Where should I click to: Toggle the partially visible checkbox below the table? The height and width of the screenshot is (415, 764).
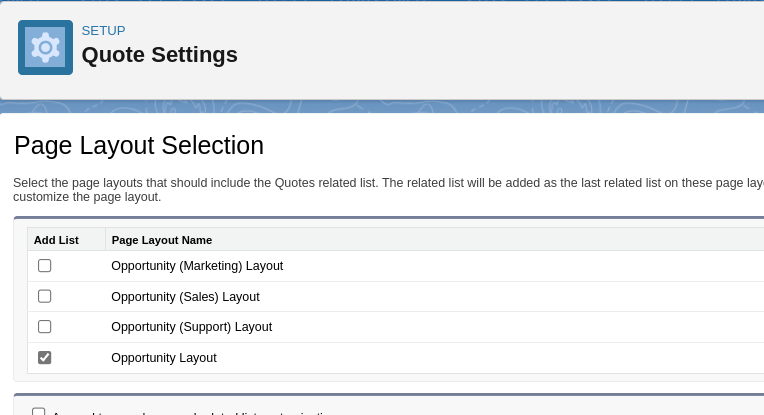(39, 412)
